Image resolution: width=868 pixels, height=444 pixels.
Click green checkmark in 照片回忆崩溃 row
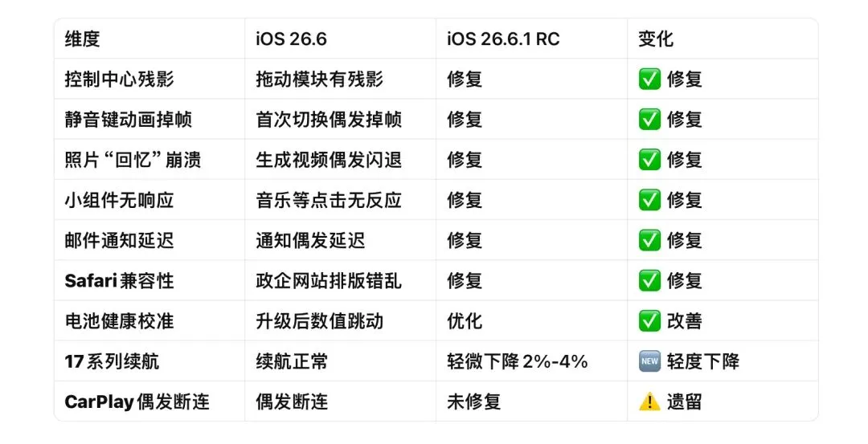649,160
